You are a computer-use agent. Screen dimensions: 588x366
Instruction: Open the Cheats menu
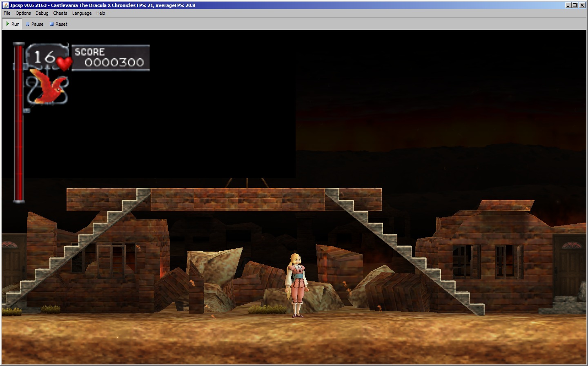tap(60, 13)
